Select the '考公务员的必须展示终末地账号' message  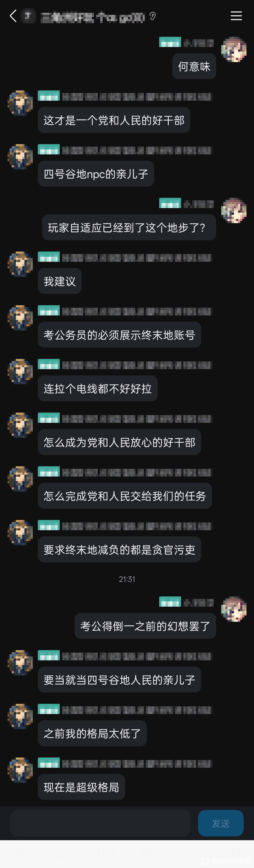(119, 335)
